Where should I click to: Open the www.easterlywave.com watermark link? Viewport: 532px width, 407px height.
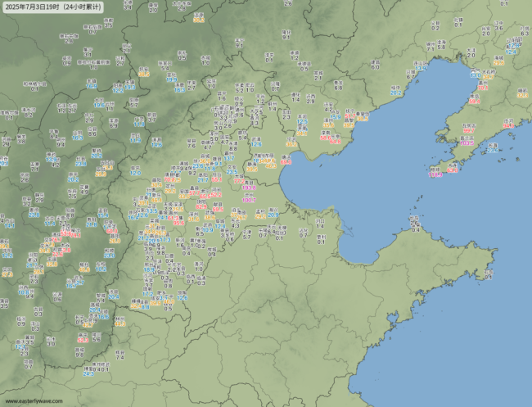point(34,401)
